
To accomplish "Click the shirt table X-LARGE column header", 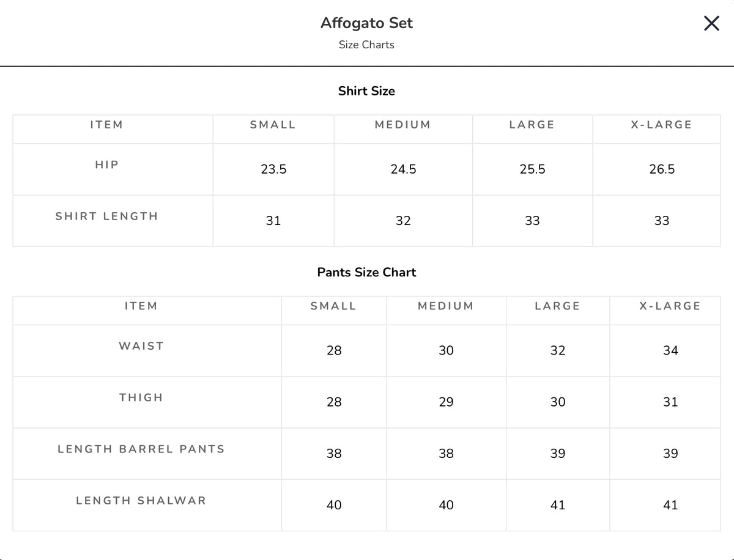I will [x=661, y=125].
